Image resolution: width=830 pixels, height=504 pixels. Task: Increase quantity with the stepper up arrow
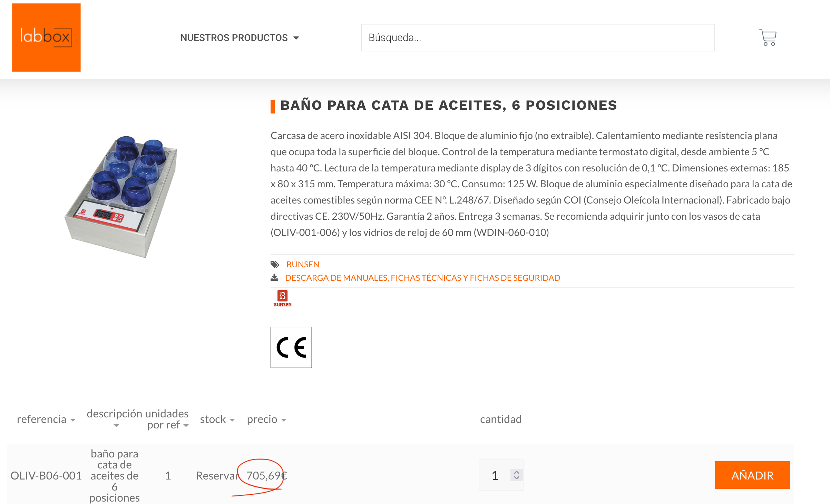pyautogui.click(x=517, y=472)
